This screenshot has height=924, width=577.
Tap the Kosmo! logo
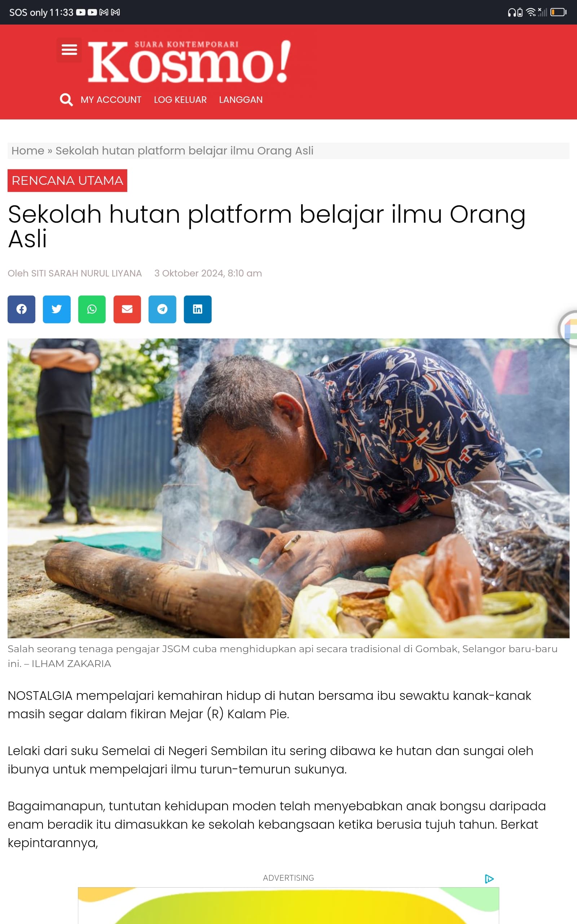click(189, 61)
